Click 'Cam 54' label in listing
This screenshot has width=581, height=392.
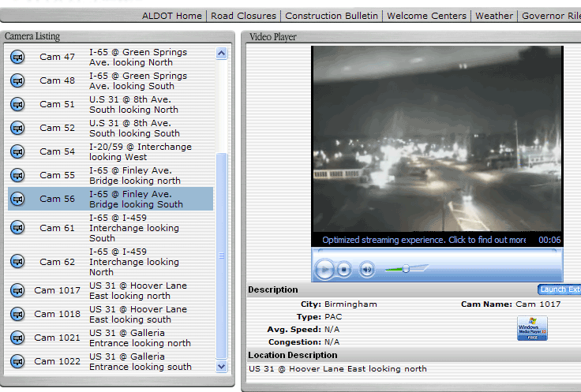tap(57, 151)
